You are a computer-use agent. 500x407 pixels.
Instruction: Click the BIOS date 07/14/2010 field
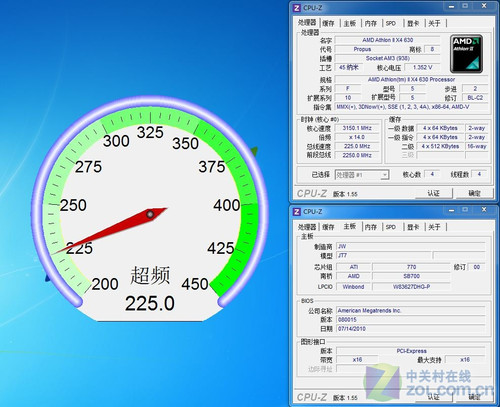(x=411, y=329)
